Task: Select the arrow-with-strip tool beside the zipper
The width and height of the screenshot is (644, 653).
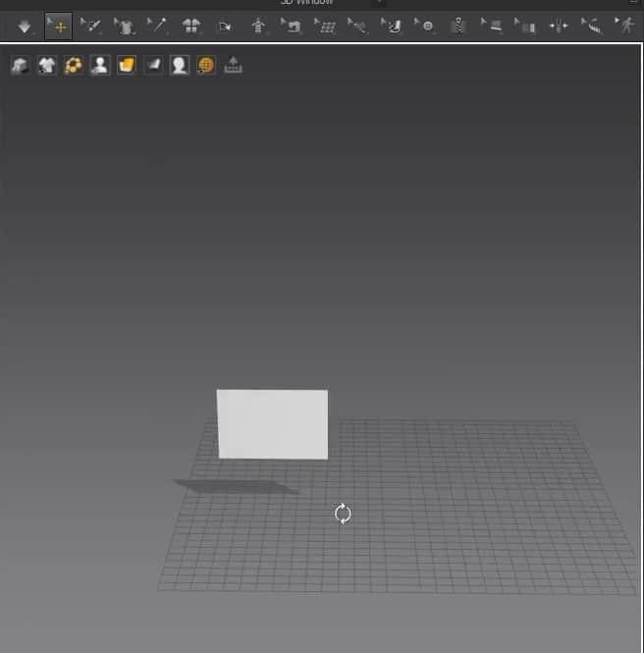Action: (491, 26)
